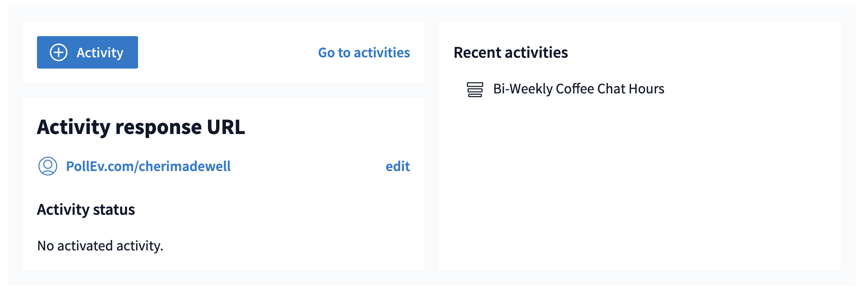Click the Recent activities heading
Screen dimensions: 868x296
point(510,53)
